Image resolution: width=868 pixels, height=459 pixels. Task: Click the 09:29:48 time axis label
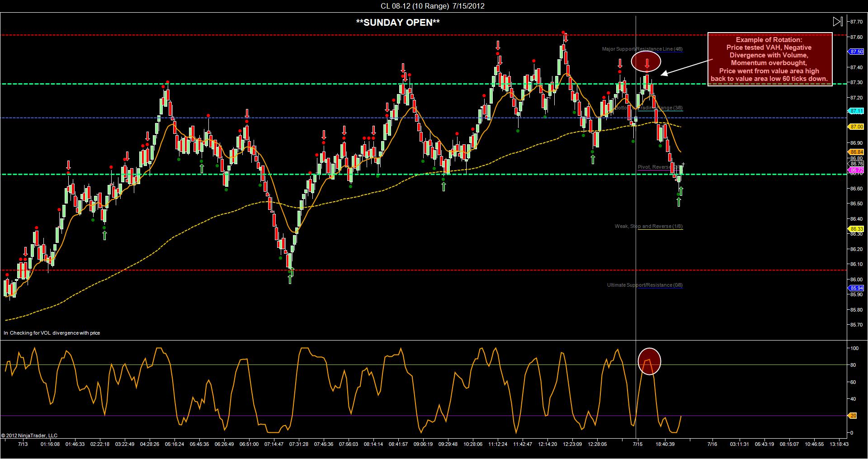448,444
